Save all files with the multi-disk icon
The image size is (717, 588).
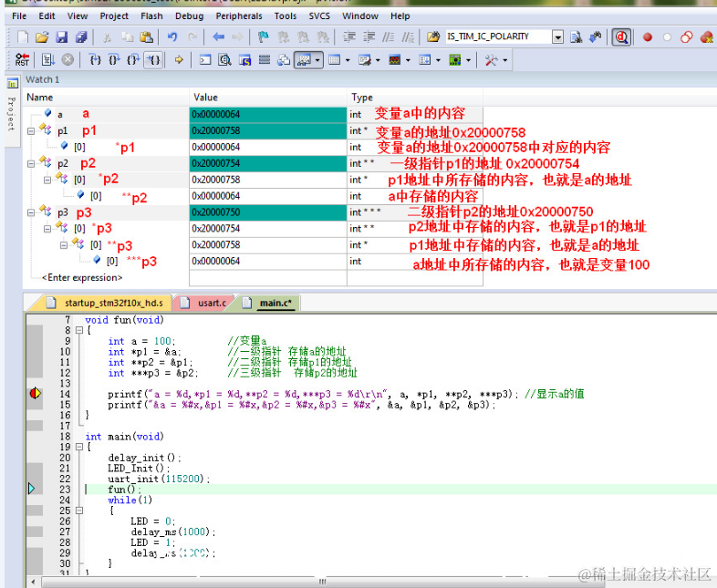(81, 37)
